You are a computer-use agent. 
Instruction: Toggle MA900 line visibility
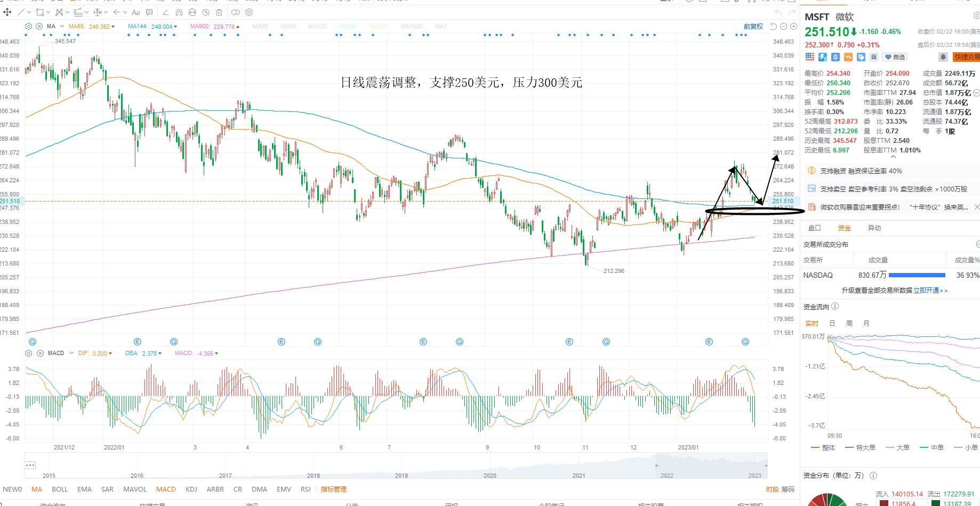click(x=214, y=26)
